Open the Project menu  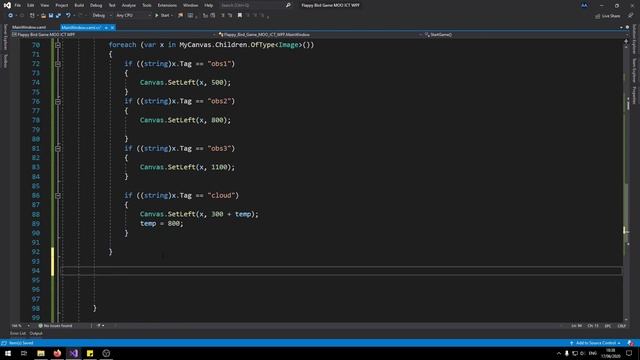point(62,5)
